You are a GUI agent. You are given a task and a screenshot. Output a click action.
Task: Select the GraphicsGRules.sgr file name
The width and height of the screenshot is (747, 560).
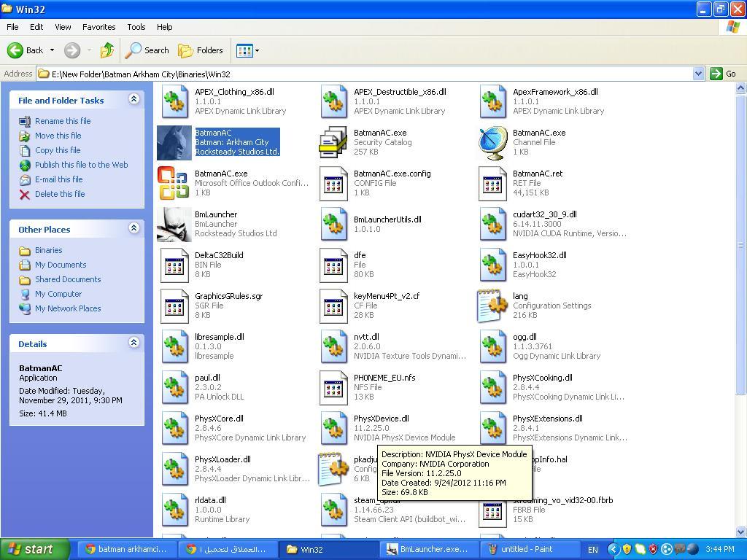coord(228,296)
